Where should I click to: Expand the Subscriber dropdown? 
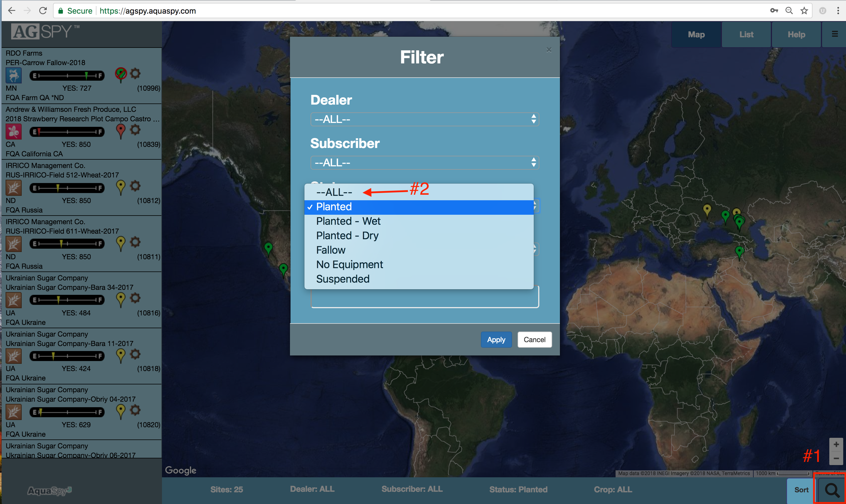[424, 163]
